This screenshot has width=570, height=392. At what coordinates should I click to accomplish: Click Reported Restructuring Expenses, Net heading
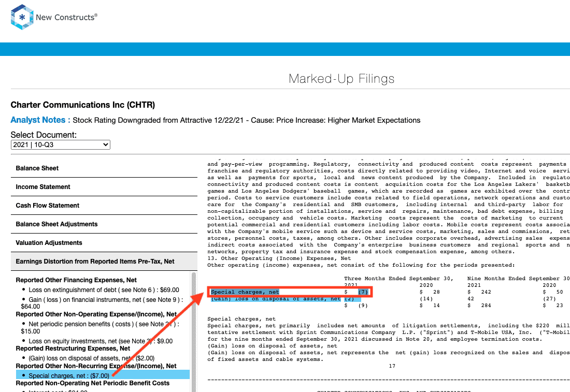tap(73, 349)
